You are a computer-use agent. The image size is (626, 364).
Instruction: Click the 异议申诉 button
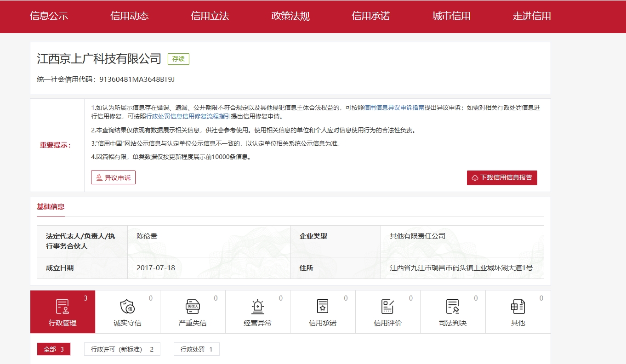click(113, 177)
